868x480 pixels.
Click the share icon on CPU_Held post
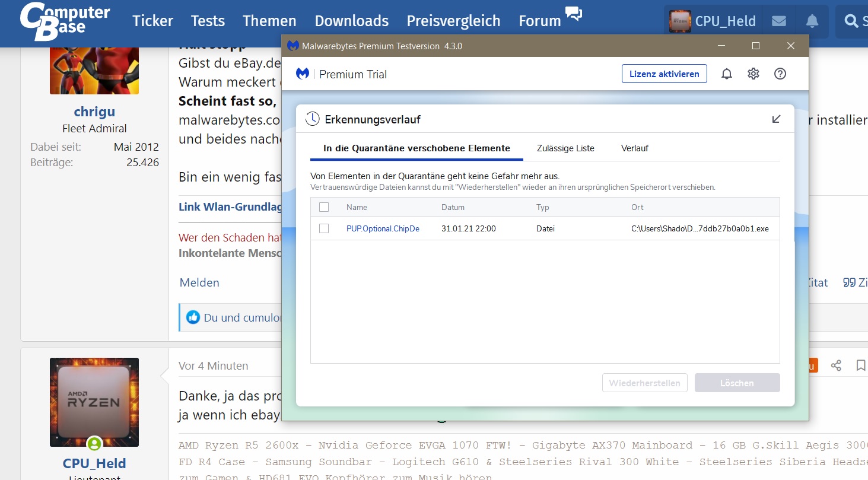pyautogui.click(x=836, y=365)
